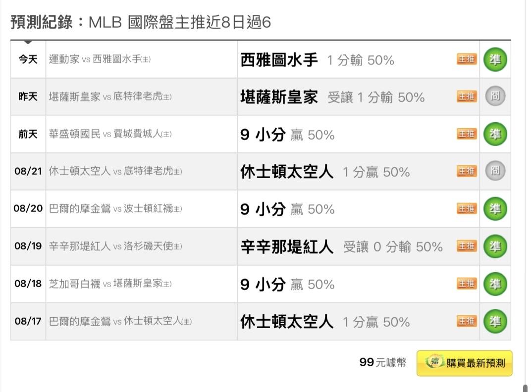532x392 pixels.
Task: Click the gray result badge in yesterday's row
Action: pos(495,97)
